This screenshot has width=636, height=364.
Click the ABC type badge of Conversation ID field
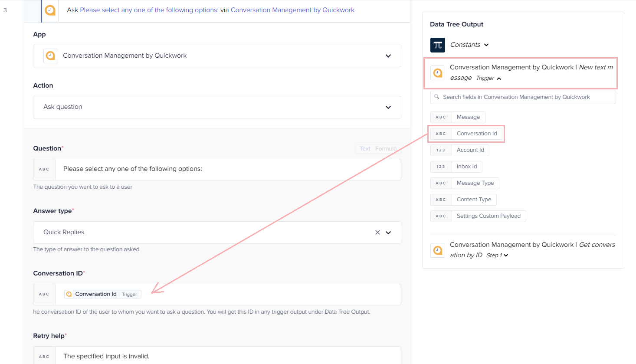[x=44, y=295]
